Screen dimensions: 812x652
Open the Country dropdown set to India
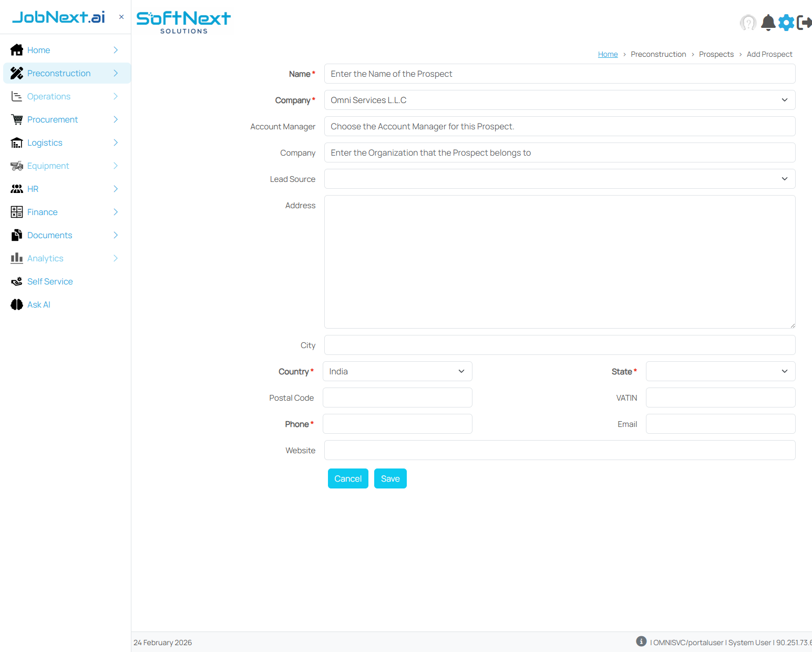(x=397, y=371)
